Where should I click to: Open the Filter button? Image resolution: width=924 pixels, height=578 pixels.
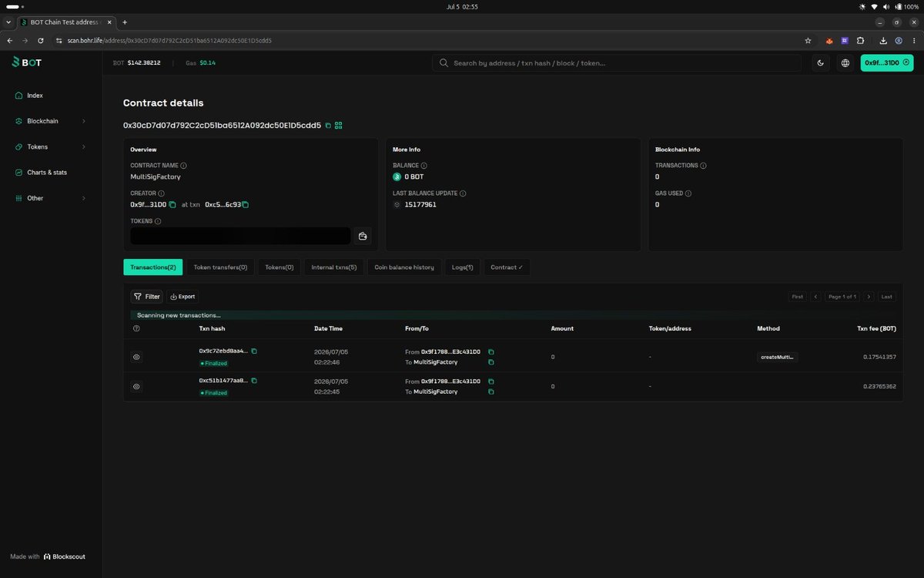point(146,297)
